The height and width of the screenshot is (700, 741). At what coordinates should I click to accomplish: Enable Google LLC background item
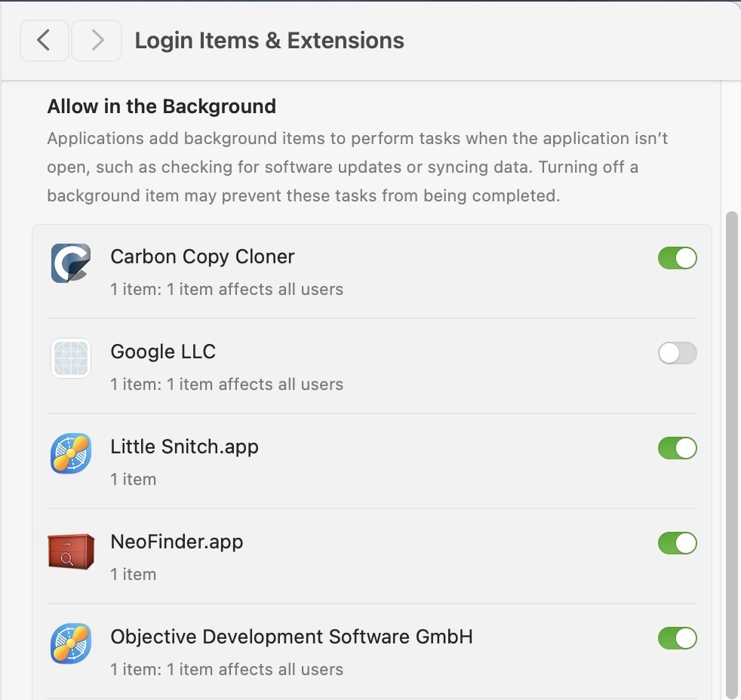[x=677, y=353]
